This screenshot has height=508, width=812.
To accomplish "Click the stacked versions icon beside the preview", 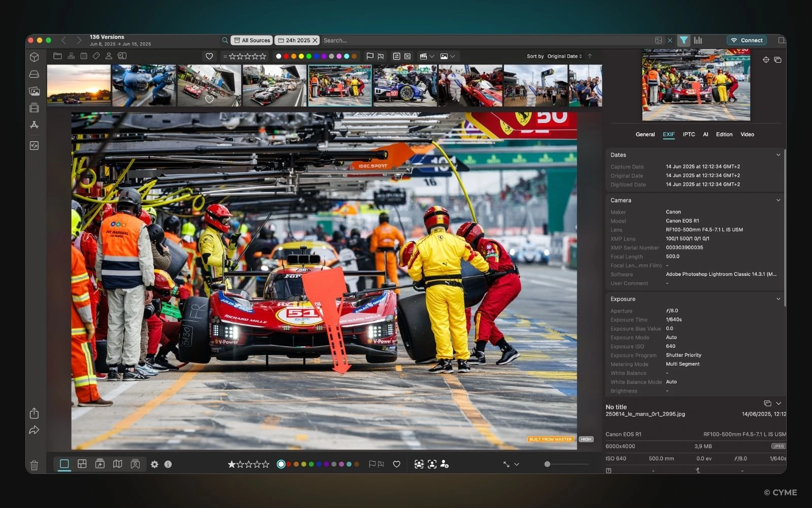I will tap(777, 60).
